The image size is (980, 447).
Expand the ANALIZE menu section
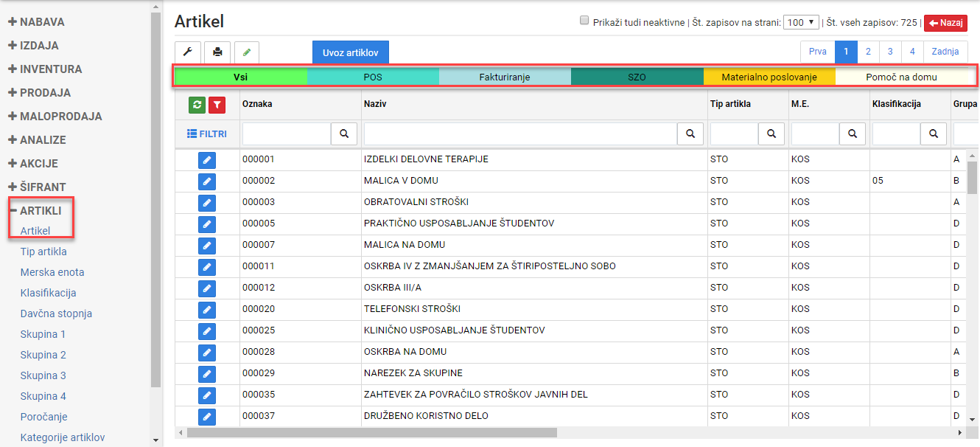click(x=37, y=140)
